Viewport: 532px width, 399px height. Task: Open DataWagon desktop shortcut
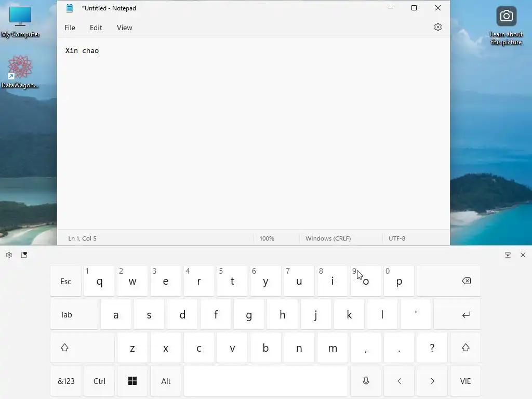click(x=20, y=72)
